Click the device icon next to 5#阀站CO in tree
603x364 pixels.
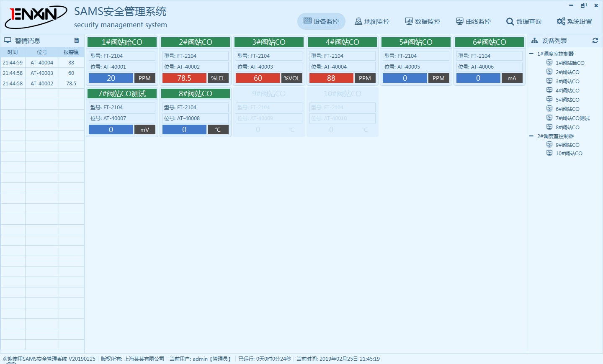tap(549, 99)
